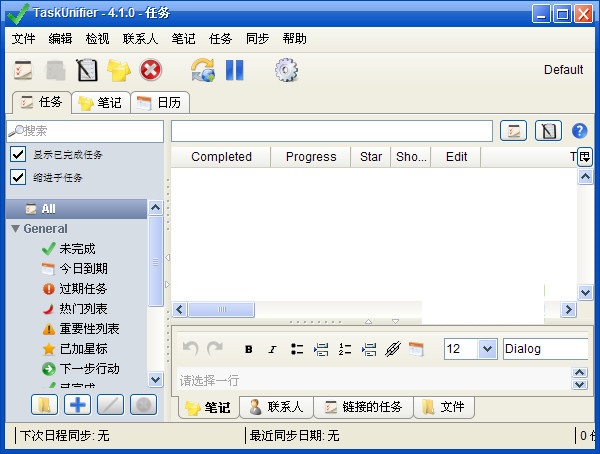Select the 过期任务 filter
Screen dimensions: 600x454
tap(82, 288)
